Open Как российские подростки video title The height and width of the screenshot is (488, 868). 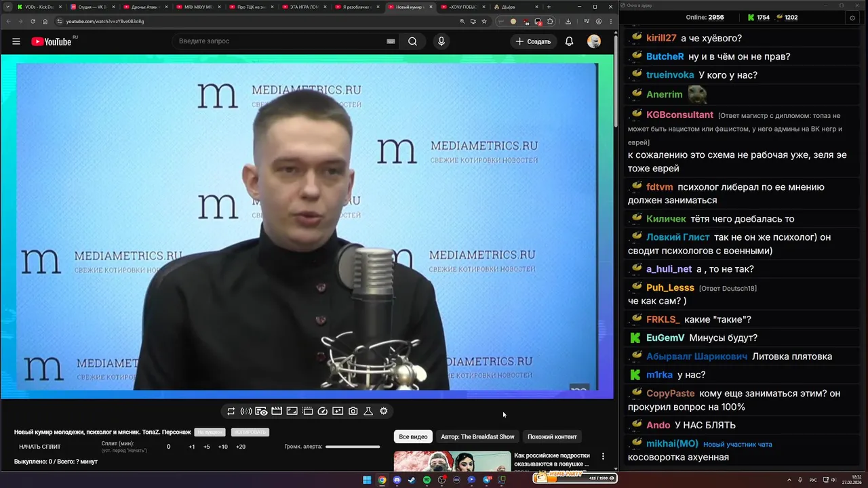552,460
